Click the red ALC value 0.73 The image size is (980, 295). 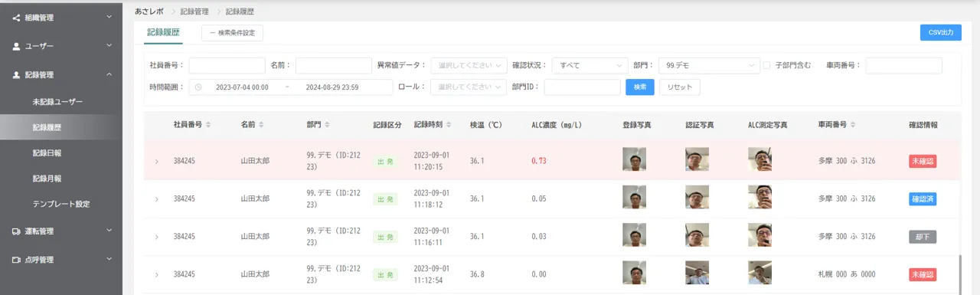click(539, 161)
